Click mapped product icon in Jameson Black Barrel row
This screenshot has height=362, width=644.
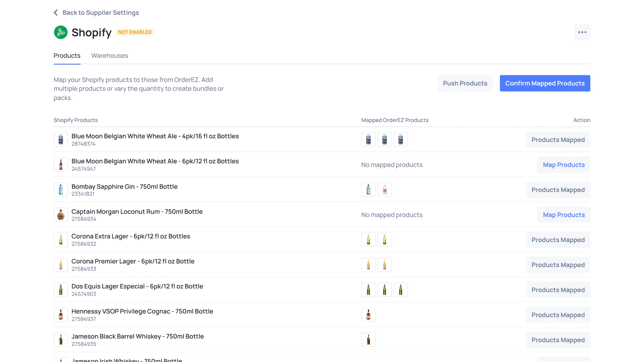coord(368,340)
